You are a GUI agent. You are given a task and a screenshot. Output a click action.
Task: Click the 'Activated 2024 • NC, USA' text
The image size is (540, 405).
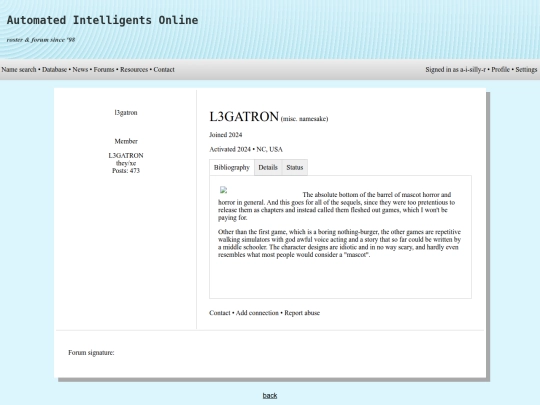[246, 149]
